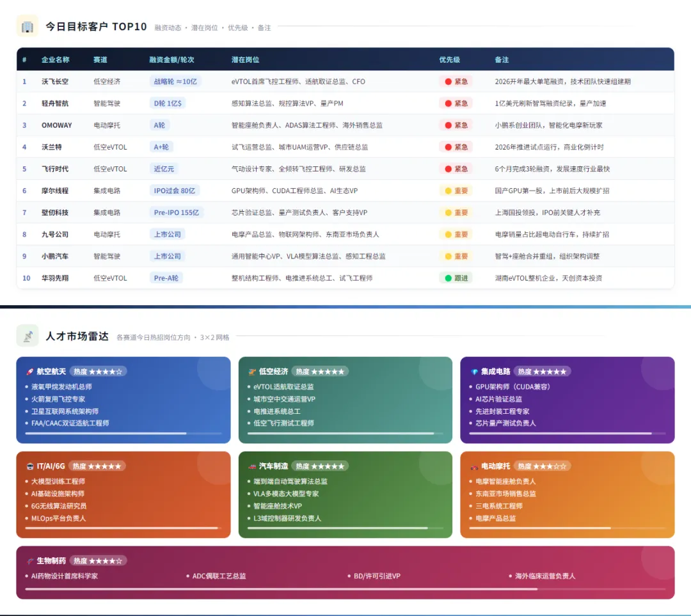Click GPU架构师（CUDA兼容）list item
Viewport: 691px width, 616px height.
pyautogui.click(x=512, y=387)
